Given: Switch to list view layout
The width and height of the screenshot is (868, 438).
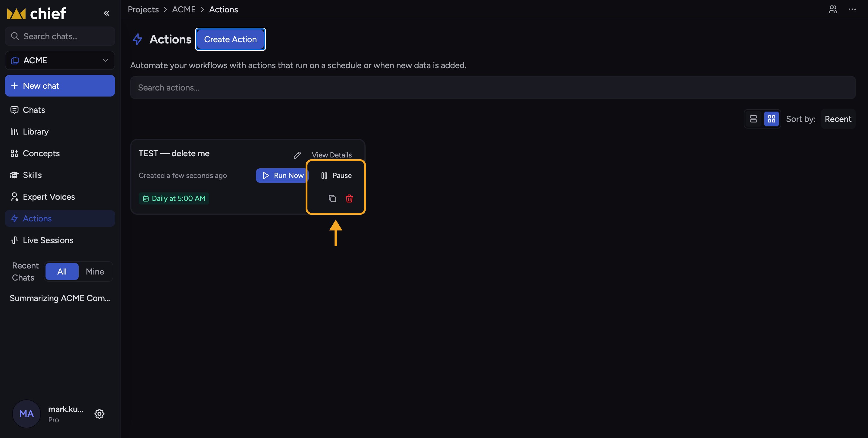Looking at the screenshot, I should (753, 119).
